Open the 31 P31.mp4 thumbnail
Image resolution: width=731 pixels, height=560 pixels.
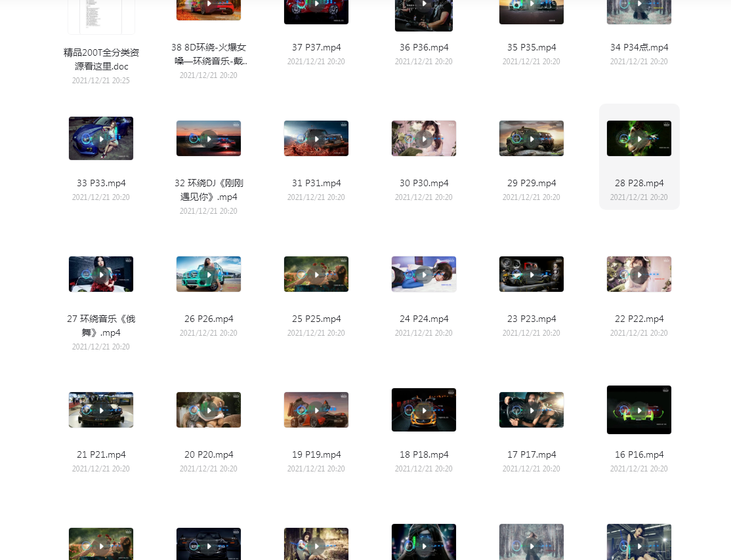click(316, 138)
